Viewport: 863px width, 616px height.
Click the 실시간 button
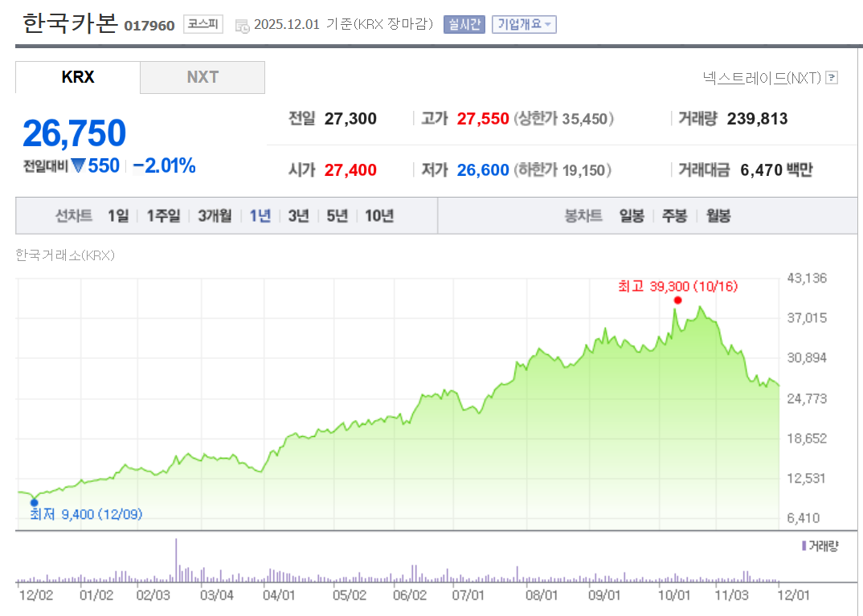click(x=464, y=24)
